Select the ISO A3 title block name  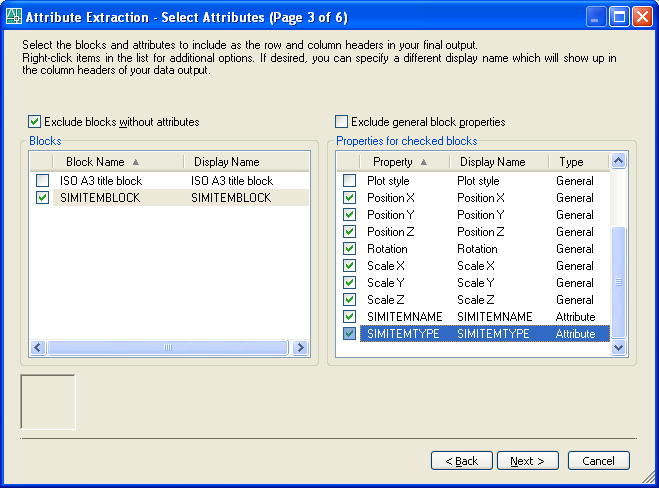(x=101, y=181)
